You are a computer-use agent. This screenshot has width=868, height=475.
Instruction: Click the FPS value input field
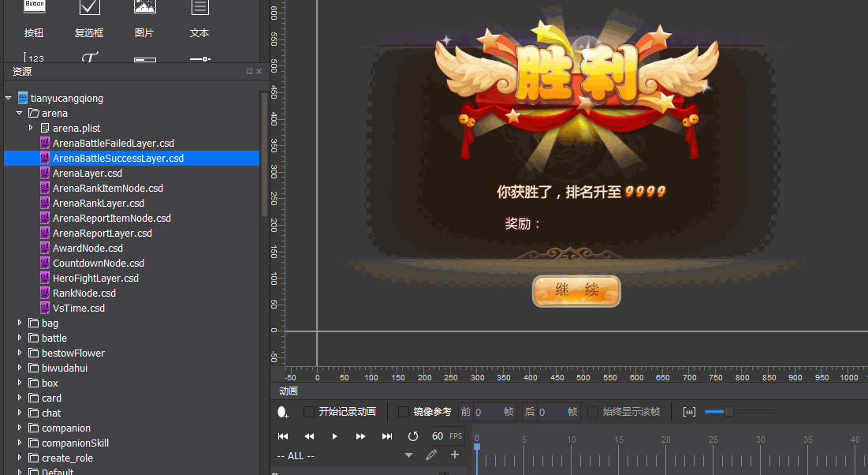pyautogui.click(x=438, y=436)
